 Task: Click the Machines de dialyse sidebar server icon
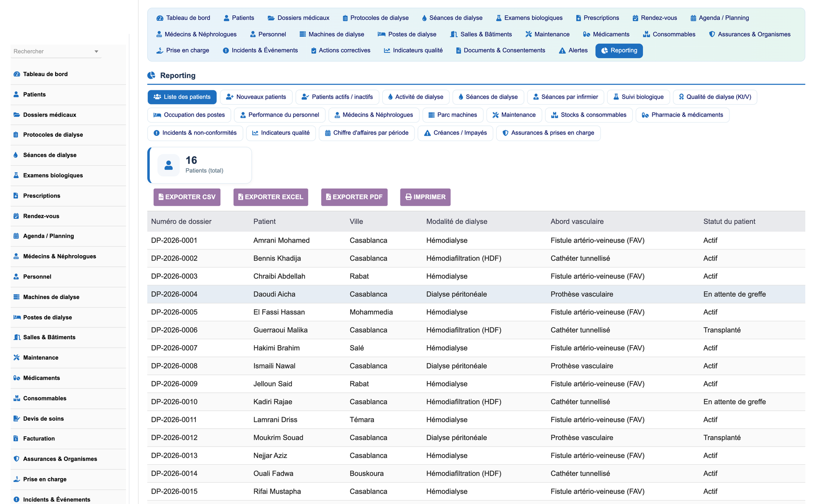17,297
